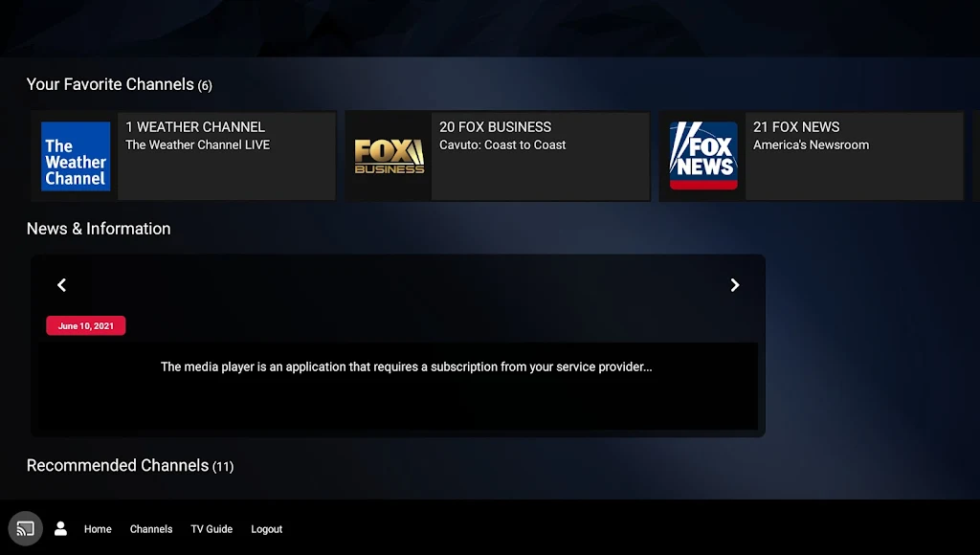Open the Channels menu item
980x555 pixels.
point(151,529)
